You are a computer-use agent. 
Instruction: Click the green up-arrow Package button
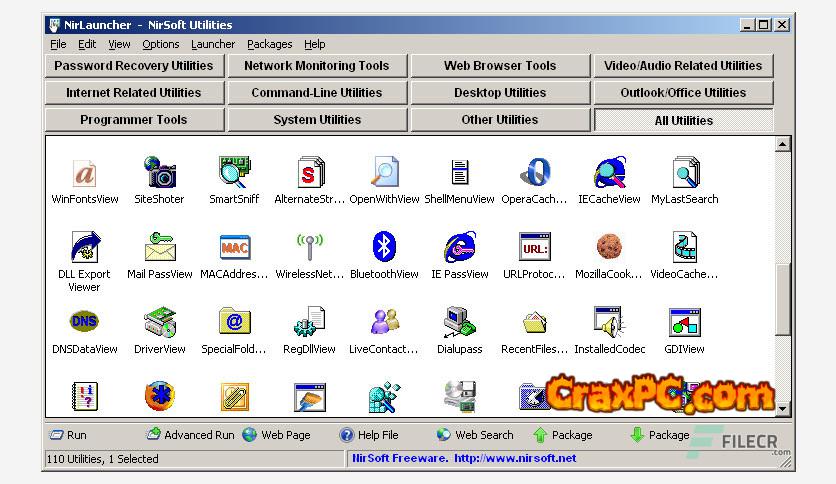click(x=562, y=435)
